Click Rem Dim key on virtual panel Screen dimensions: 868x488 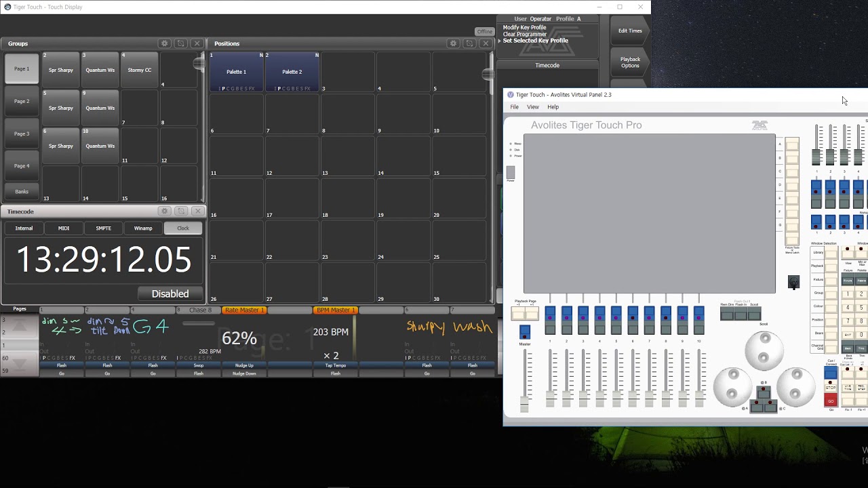pyautogui.click(x=726, y=314)
